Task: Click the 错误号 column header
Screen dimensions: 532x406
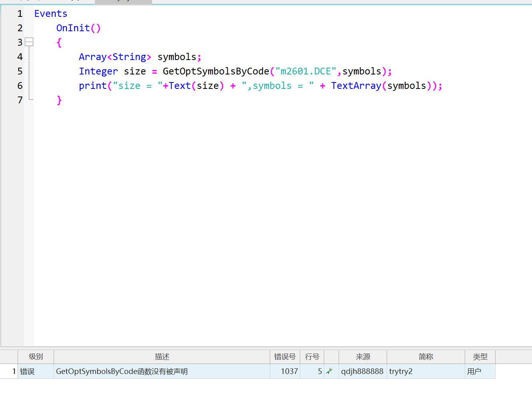Action: coord(285,356)
